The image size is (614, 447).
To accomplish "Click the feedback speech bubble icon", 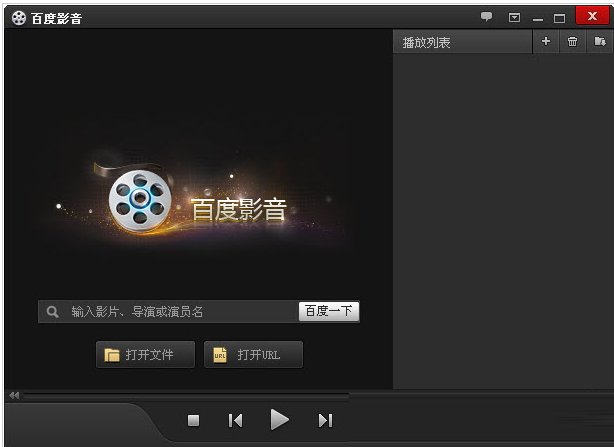I will point(487,17).
